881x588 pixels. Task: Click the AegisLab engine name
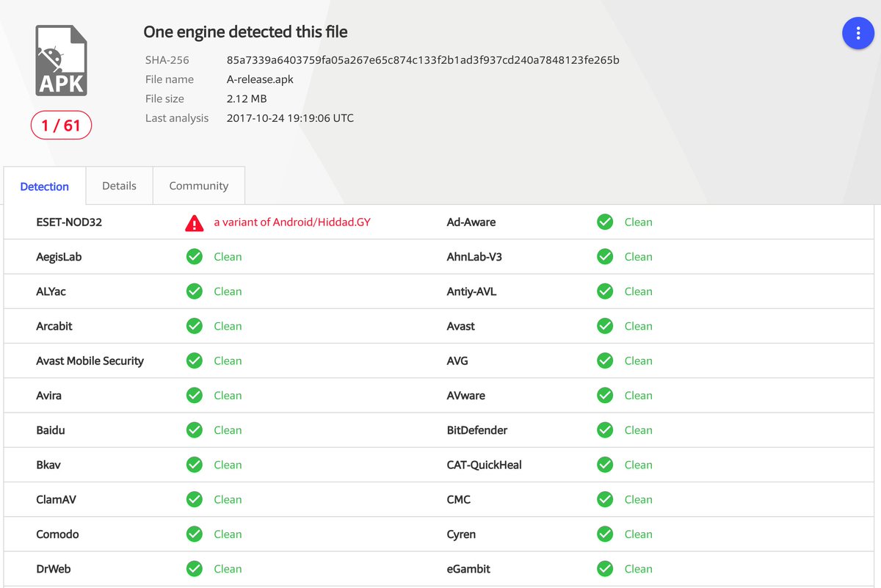tap(59, 257)
